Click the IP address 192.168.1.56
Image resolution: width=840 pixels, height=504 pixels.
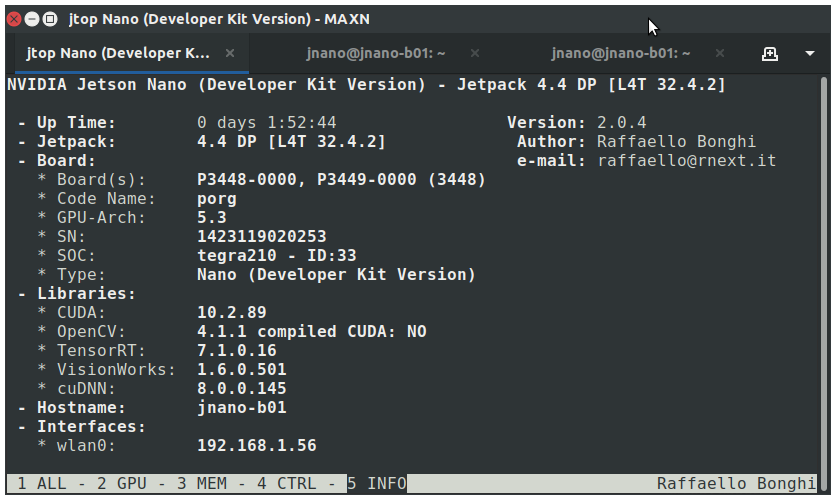(x=257, y=446)
